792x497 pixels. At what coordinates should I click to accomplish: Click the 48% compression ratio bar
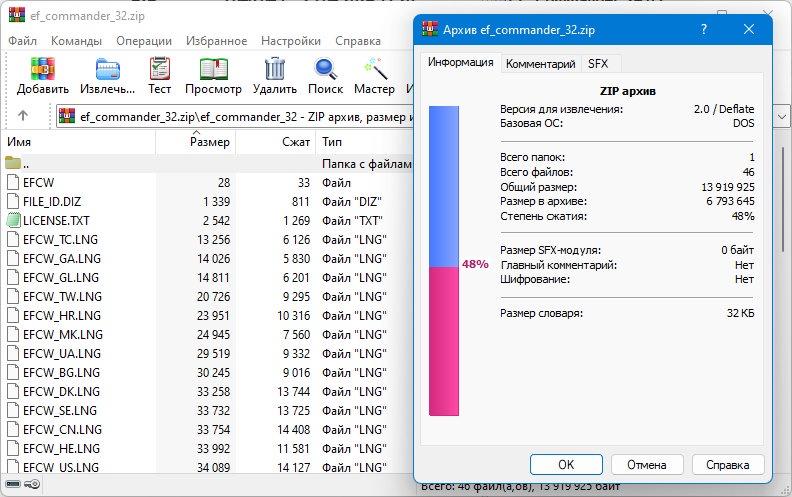444,261
